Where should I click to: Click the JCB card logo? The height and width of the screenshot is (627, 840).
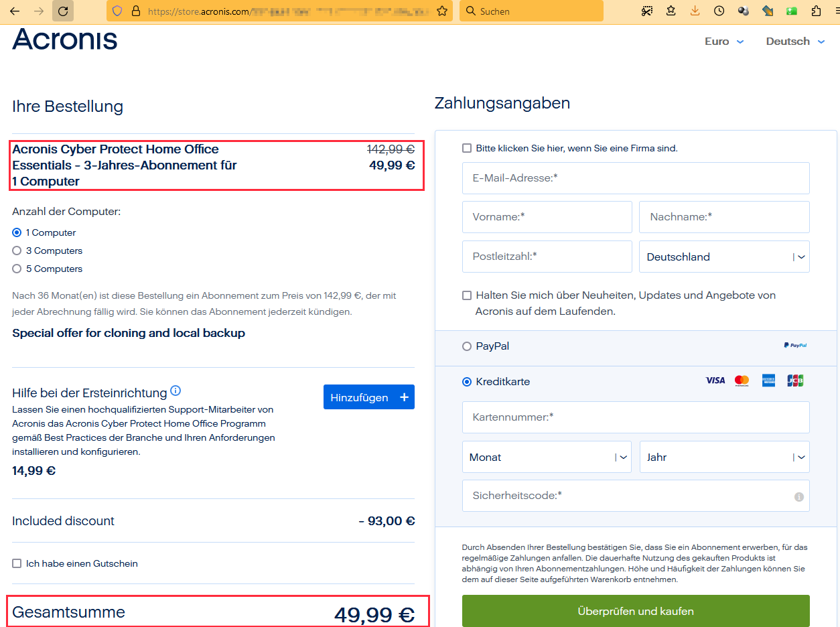[x=795, y=380]
